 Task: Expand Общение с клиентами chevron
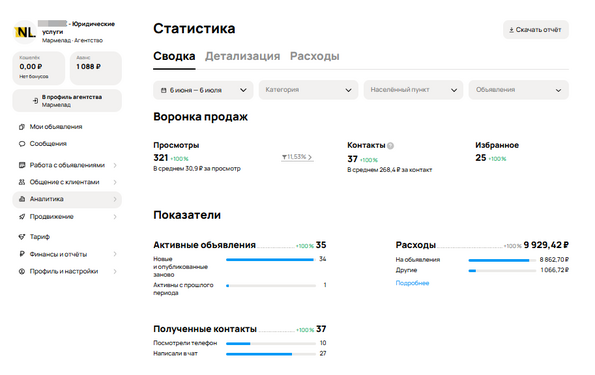pos(115,182)
